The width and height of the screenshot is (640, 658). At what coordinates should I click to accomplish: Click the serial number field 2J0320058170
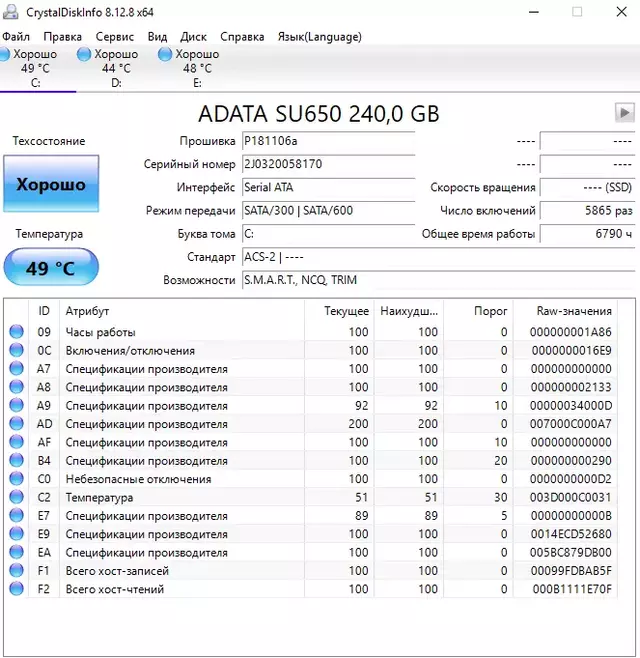coord(329,164)
